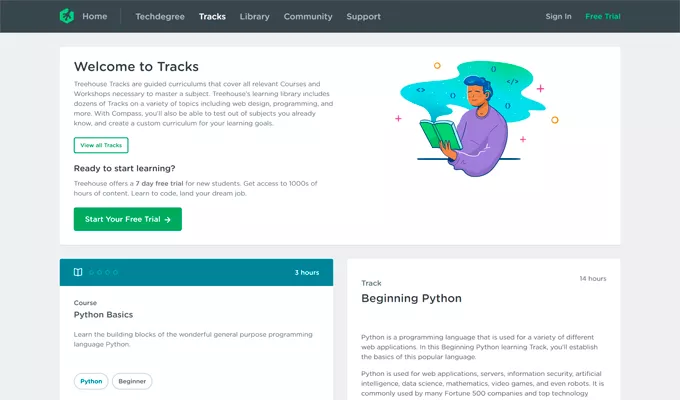Screen dimensions: 680x400
Task: Click the '3 hours' duration label
Action: [307, 272]
